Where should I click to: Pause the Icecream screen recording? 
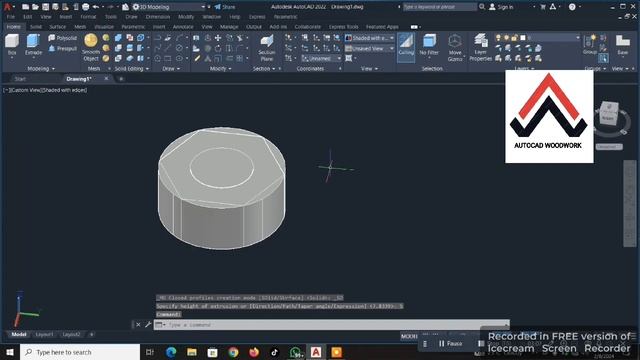coord(451,344)
